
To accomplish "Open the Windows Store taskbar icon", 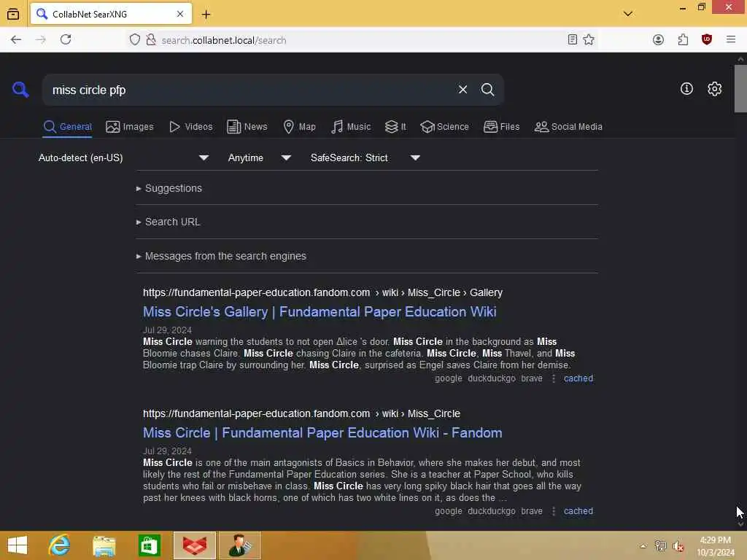I will click(x=149, y=545).
